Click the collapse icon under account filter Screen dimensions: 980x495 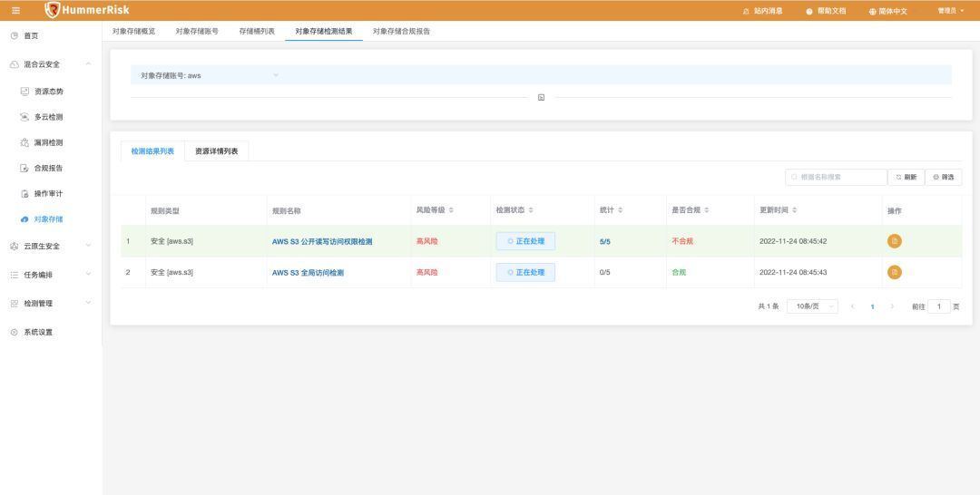pos(541,97)
